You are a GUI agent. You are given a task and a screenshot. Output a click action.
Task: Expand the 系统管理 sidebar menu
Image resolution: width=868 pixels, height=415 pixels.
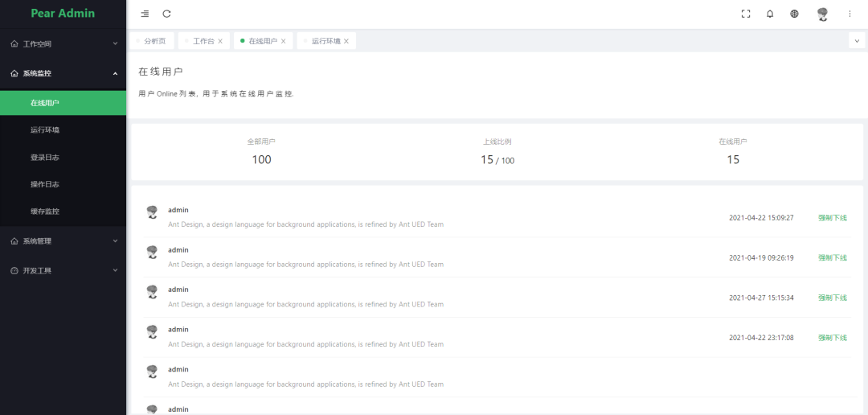click(x=63, y=240)
